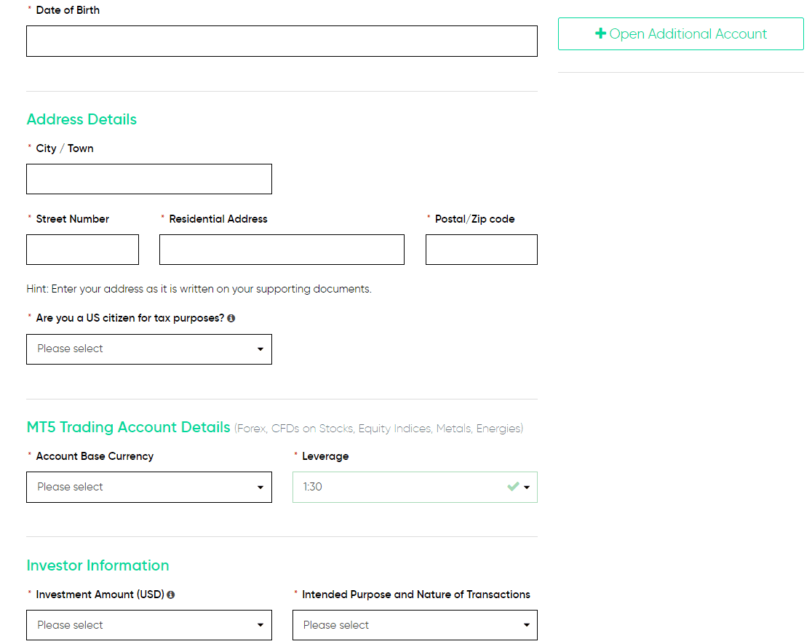Click the Intended Purpose dropdown arrow
Screen dimensions: 812x644
[527, 625]
